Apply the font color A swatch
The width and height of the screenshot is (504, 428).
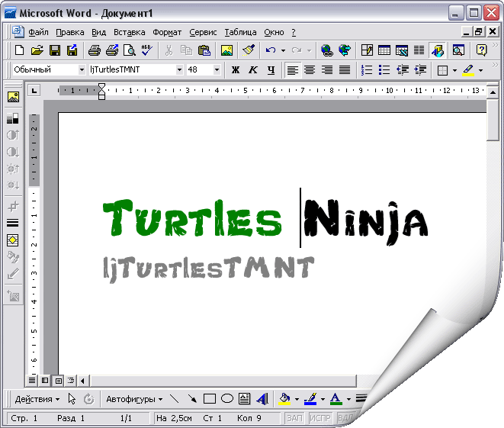336,399
